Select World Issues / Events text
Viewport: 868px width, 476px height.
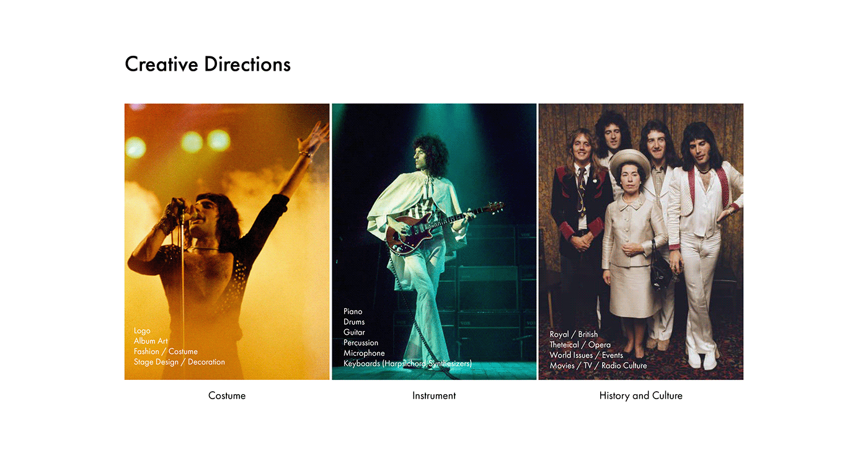click(586, 355)
